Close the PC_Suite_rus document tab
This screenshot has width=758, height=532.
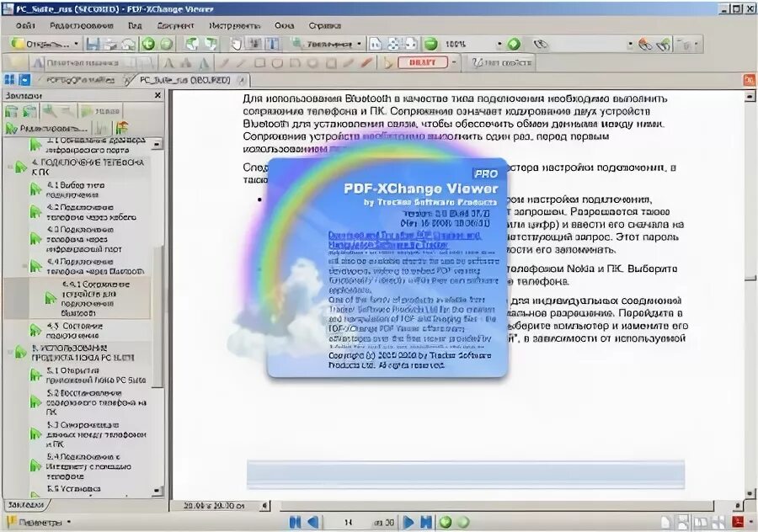point(243,81)
